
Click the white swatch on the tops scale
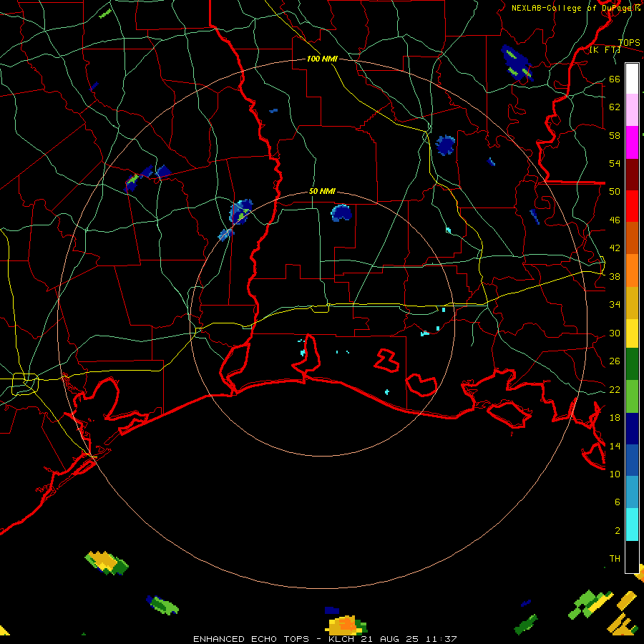[x=632, y=79]
